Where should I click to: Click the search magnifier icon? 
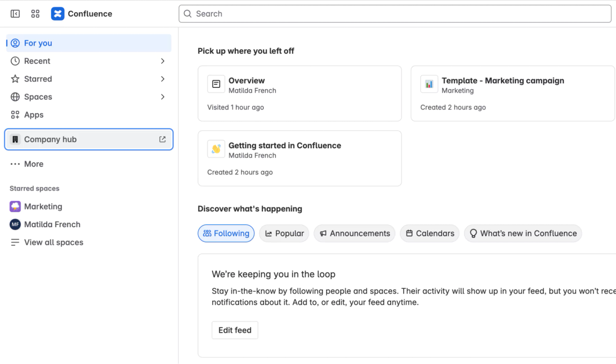click(x=187, y=14)
